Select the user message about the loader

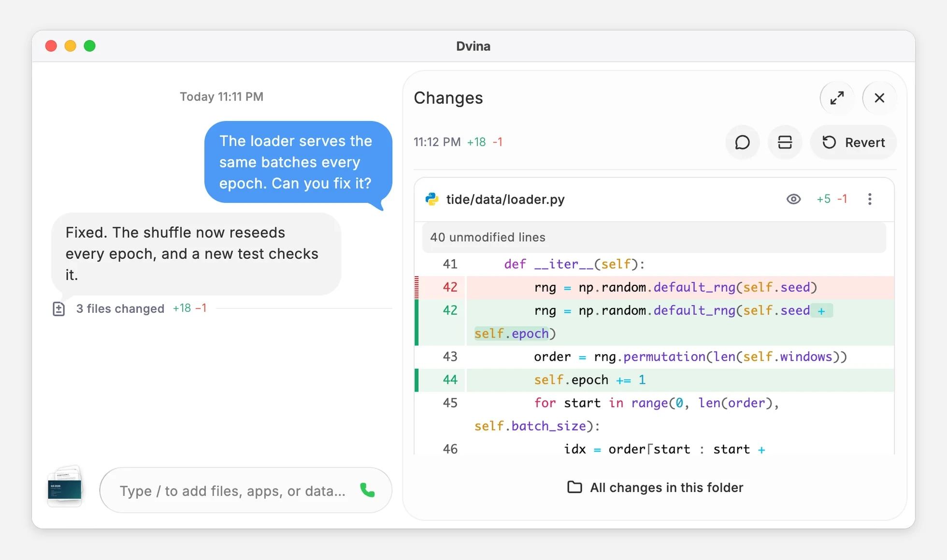(x=298, y=162)
